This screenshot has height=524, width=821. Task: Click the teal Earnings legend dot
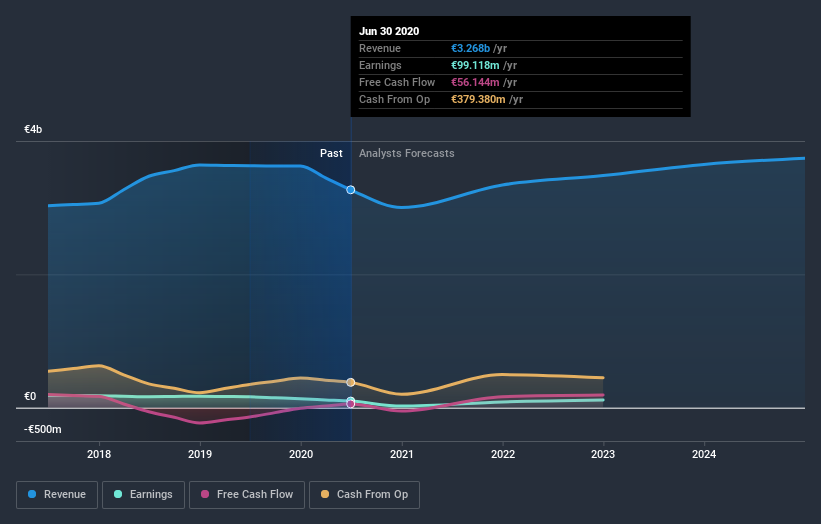tap(118, 494)
